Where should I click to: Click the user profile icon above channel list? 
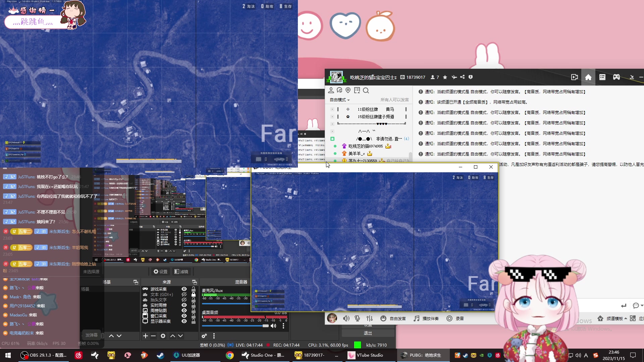pyautogui.click(x=331, y=90)
